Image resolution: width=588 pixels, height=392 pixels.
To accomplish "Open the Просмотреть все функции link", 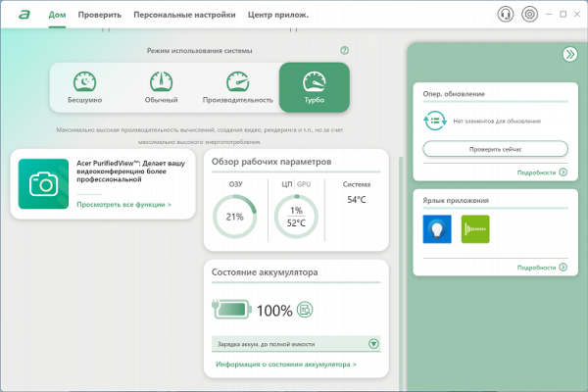I will click(123, 205).
